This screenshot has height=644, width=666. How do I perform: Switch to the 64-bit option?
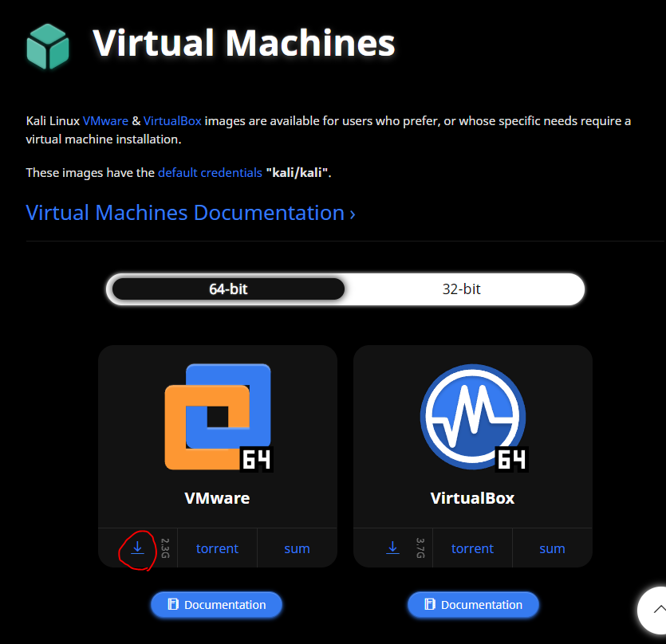click(x=228, y=289)
